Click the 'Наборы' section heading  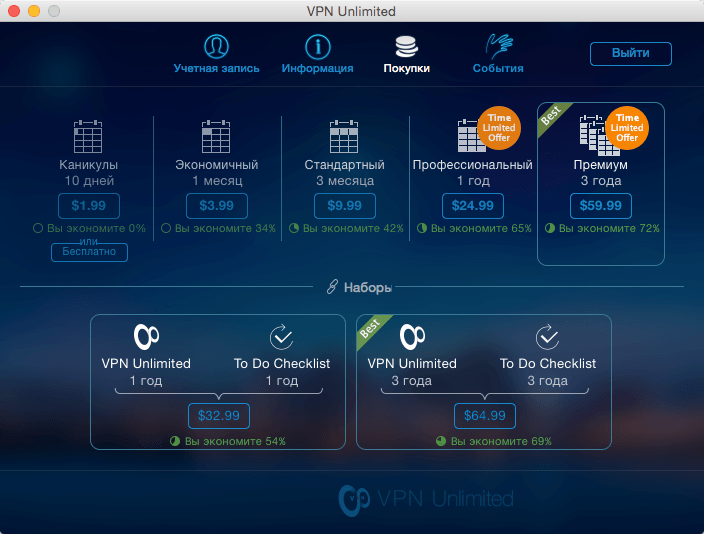pyautogui.click(x=368, y=287)
